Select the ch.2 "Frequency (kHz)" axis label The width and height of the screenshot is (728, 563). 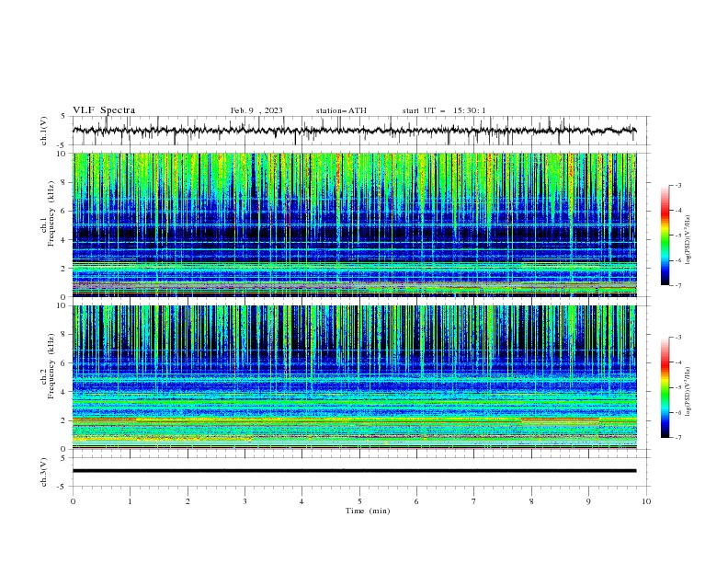pos(51,365)
